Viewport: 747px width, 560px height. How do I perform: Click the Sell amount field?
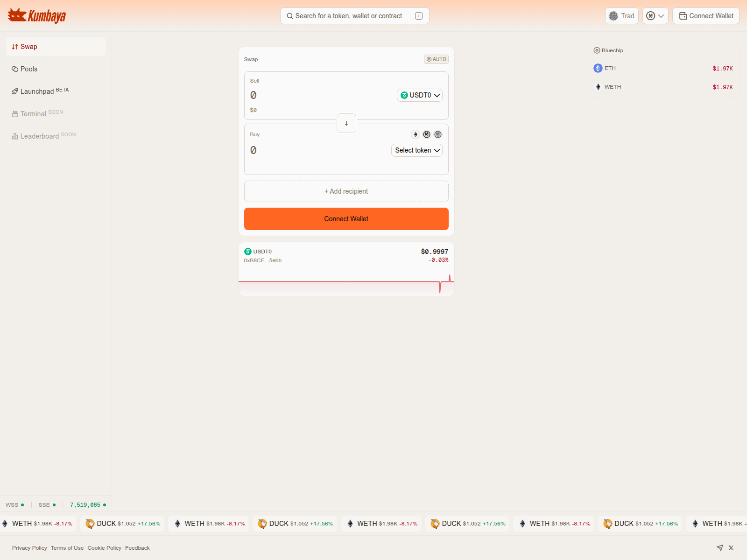point(322,95)
